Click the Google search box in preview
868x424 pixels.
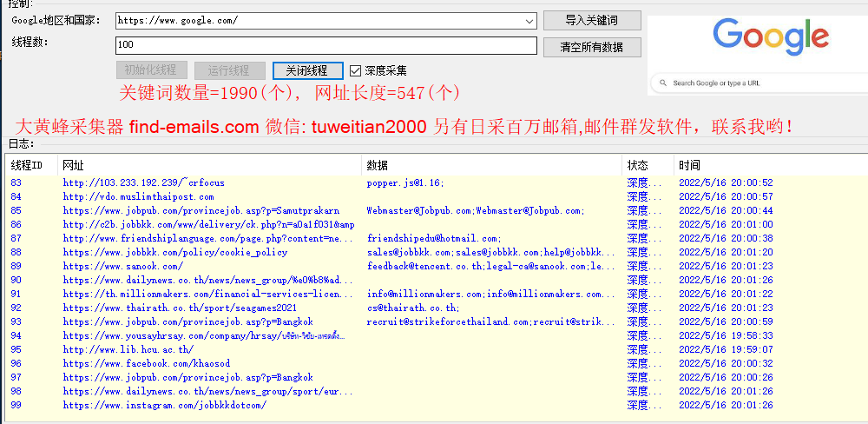[759, 83]
